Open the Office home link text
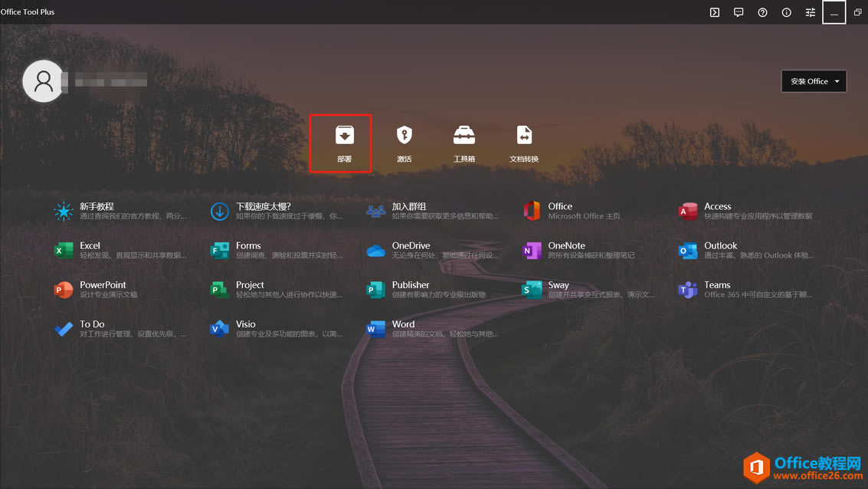The width and height of the screenshot is (868, 489). click(560, 206)
